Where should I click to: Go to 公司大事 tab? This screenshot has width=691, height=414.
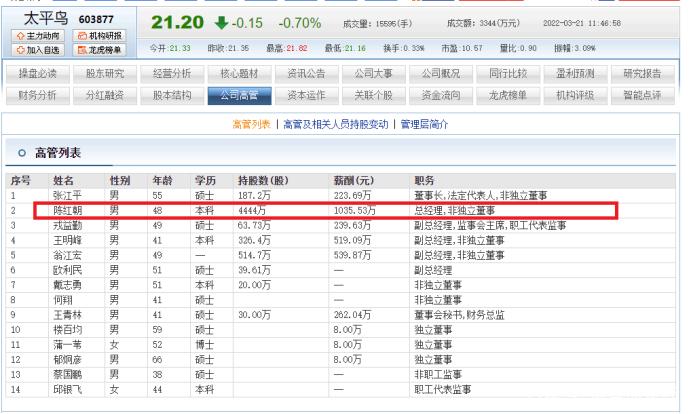(374, 74)
